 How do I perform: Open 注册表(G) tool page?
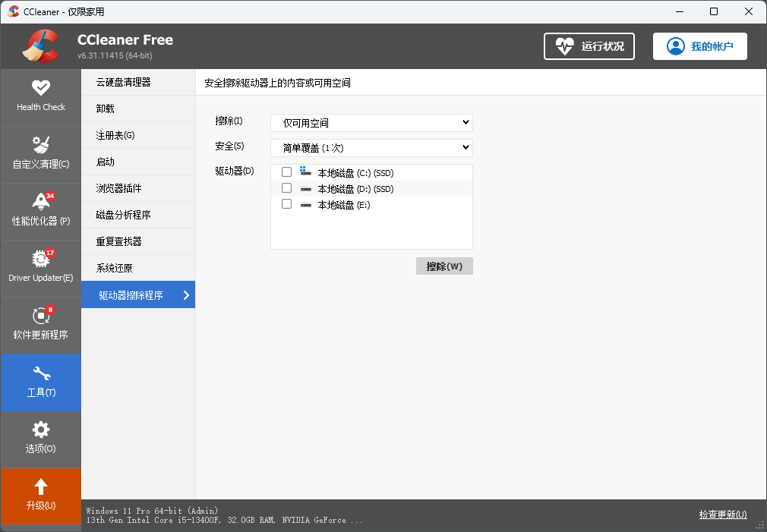click(x=138, y=135)
